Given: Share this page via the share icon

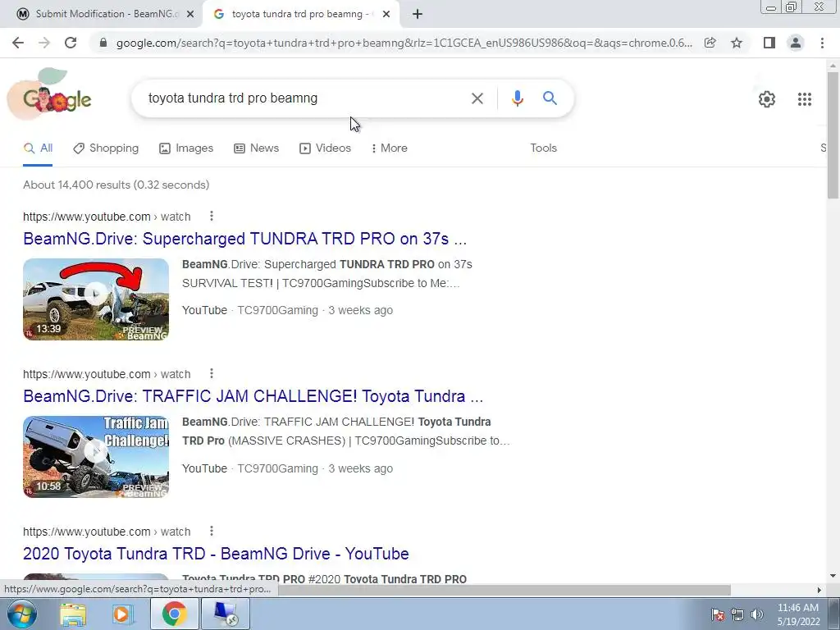Looking at the screenshot, I should (710, 43).
